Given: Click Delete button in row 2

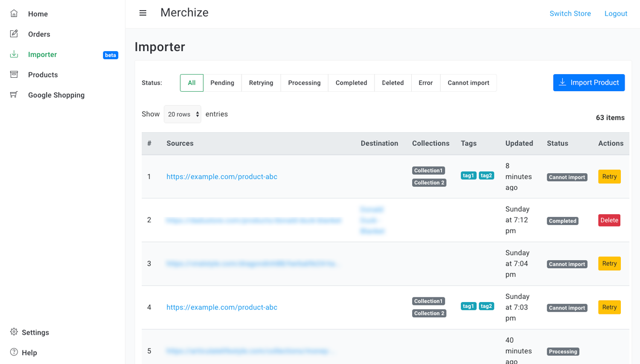Looking at the screenshot, I should 610,220.
